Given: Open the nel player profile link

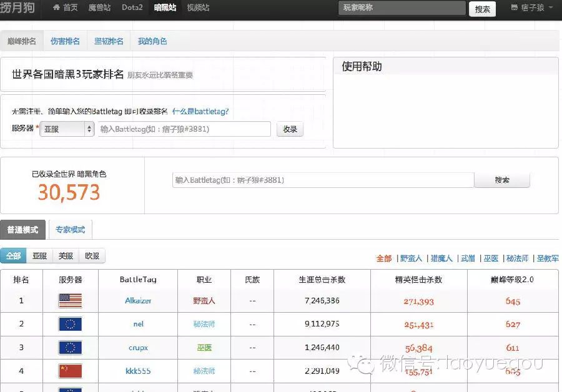Looking at the screenshot, I should (x=139, y=324).
